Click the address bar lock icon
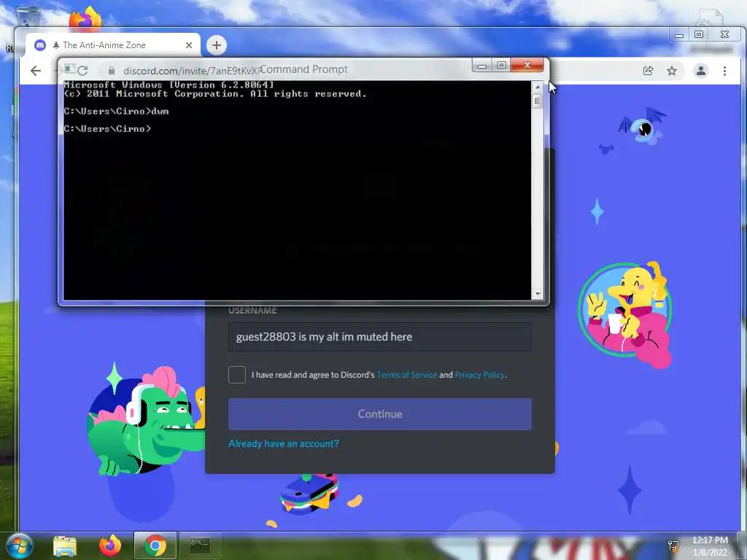The image size is (747, 560). pos(112,71)
